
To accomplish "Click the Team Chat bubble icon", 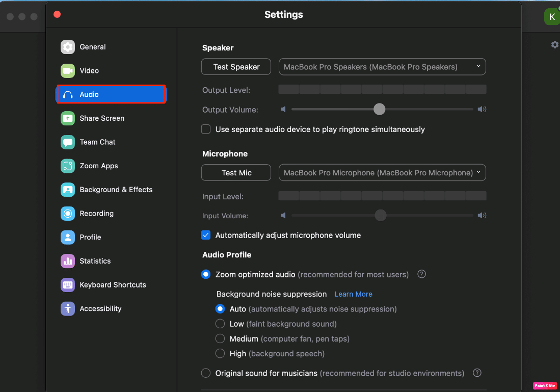I will (x=67, y=142).
